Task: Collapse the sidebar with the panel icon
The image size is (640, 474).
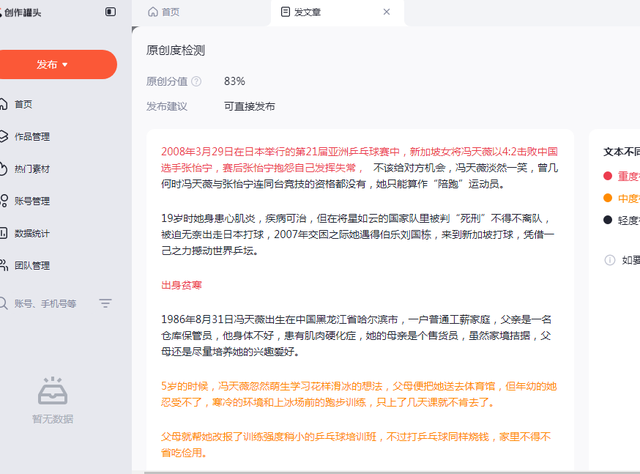Action: click(110, 12)
